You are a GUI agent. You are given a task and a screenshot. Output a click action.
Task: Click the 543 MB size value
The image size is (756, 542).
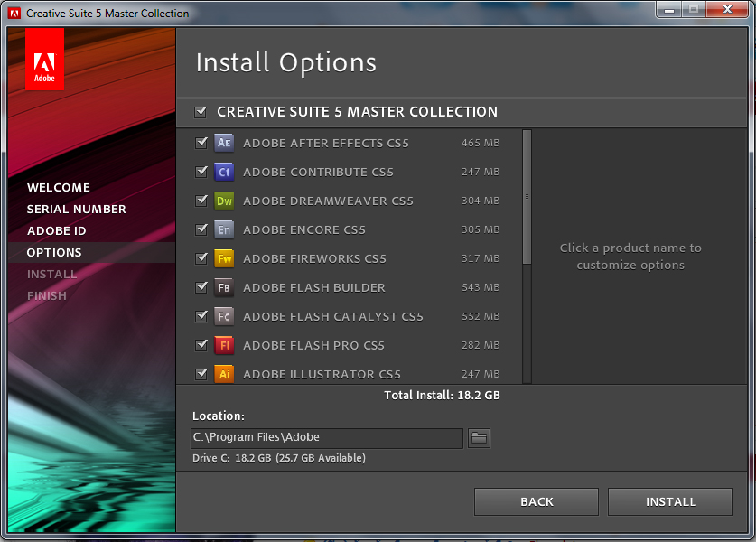(x=481, y=287)
